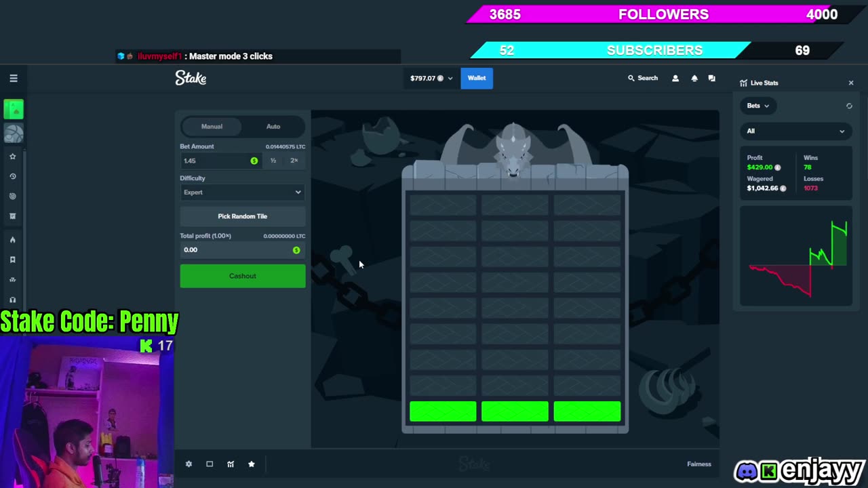Click the 0.00000000 LTC profit conversion text
The height and width of the screenshot is (488, 868).
(x=284, y=236)
